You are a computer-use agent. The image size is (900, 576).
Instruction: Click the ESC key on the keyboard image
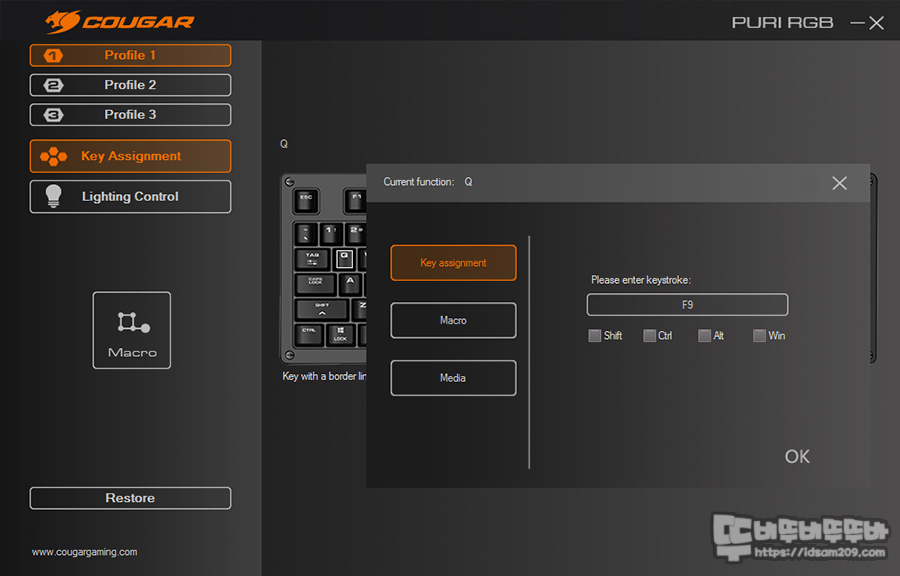[x=307, y=201]
